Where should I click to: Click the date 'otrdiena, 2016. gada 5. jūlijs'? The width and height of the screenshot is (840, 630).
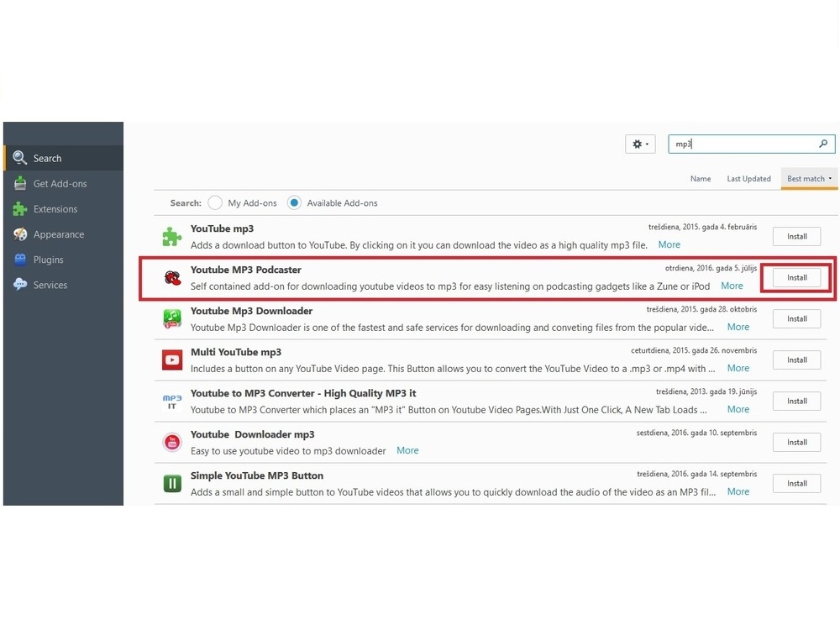point(711,268)
